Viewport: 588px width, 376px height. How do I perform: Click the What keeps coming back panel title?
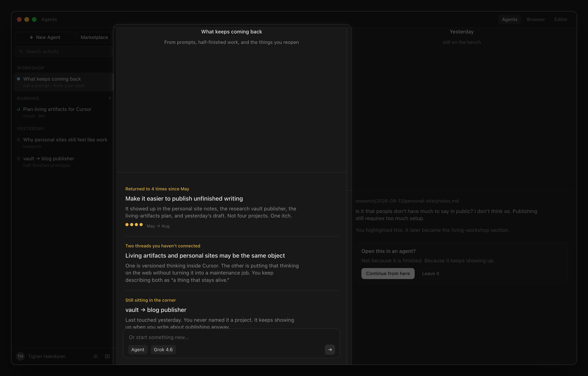[232, 32]
